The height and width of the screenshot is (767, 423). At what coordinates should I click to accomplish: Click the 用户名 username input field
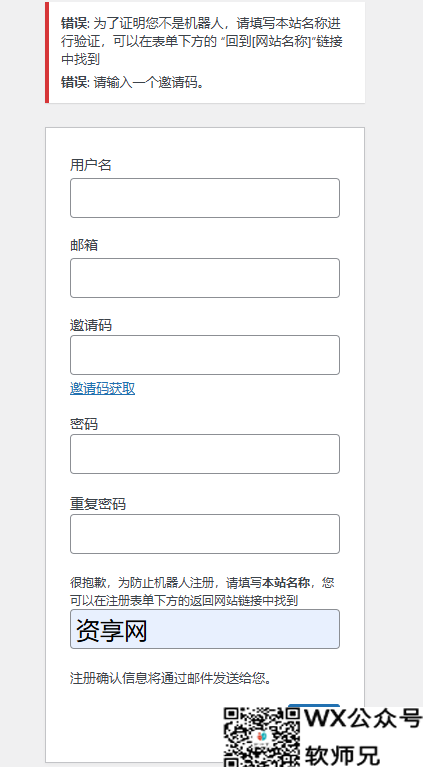[204, 198]
